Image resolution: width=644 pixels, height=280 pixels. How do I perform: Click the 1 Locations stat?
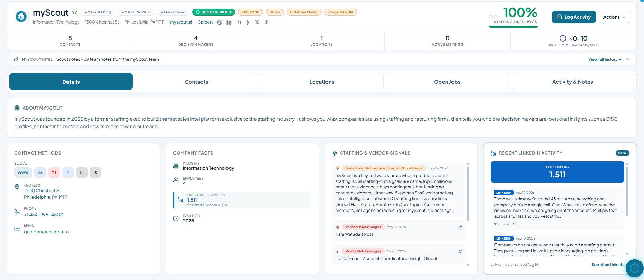tap(321, 41)
